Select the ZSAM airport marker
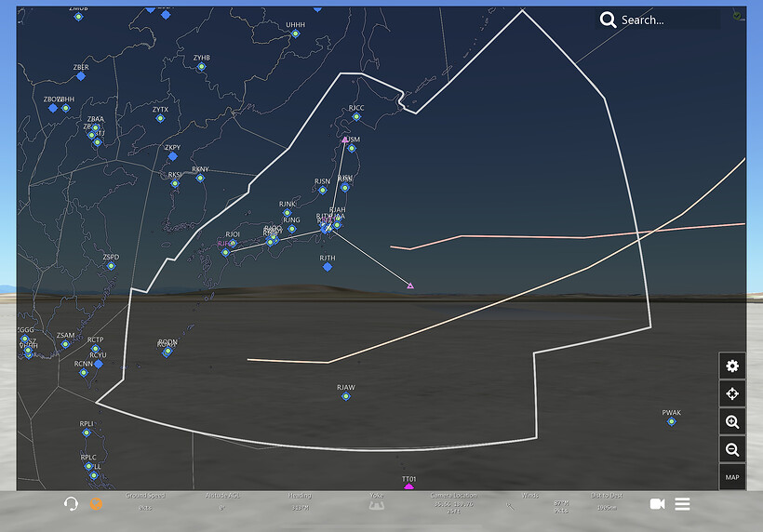Image resolution: width=763 pixels, height=532 pixels. tap(65, 344)
